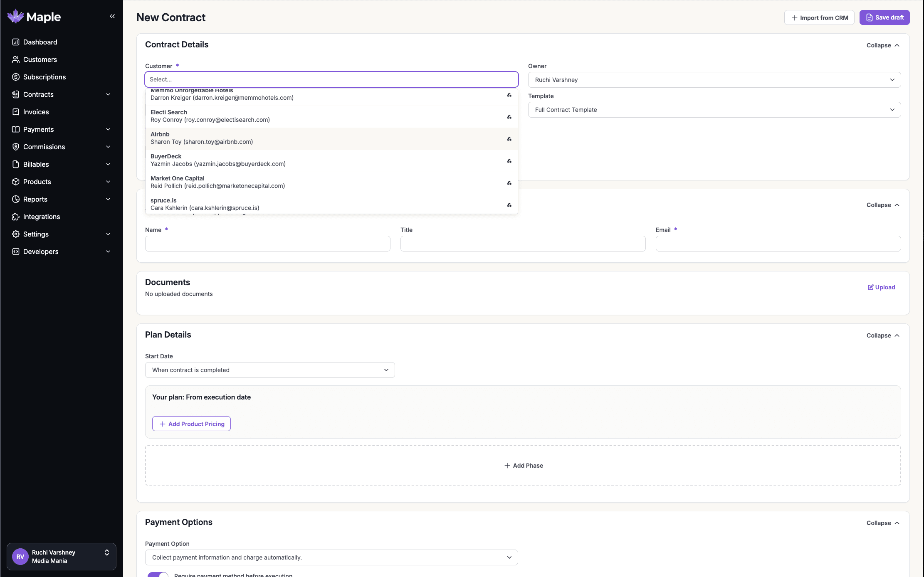Open the Owner dropdown
924x577 pixels.
[x=714, y=80]
